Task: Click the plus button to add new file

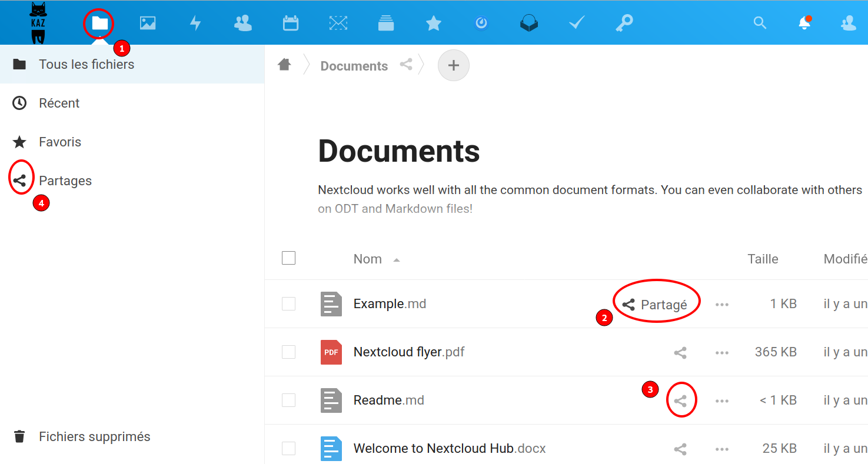Action: click(x=453, y=65)
